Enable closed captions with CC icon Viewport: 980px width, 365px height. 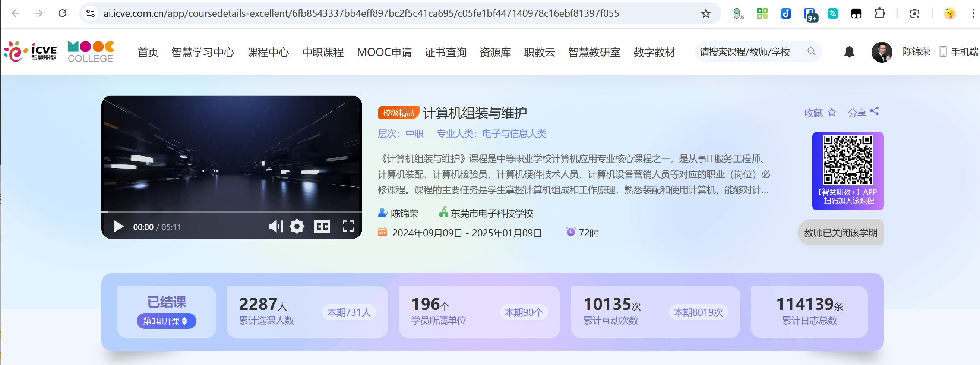323,226
